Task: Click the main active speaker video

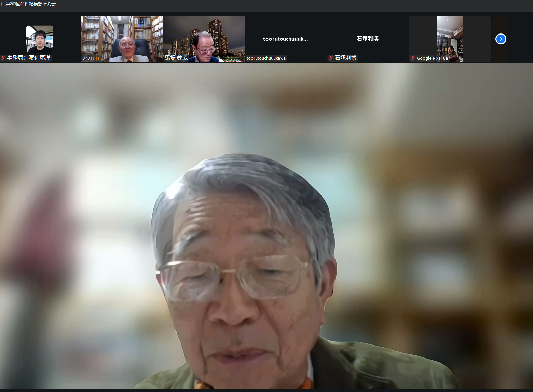Action: point(266,226)
